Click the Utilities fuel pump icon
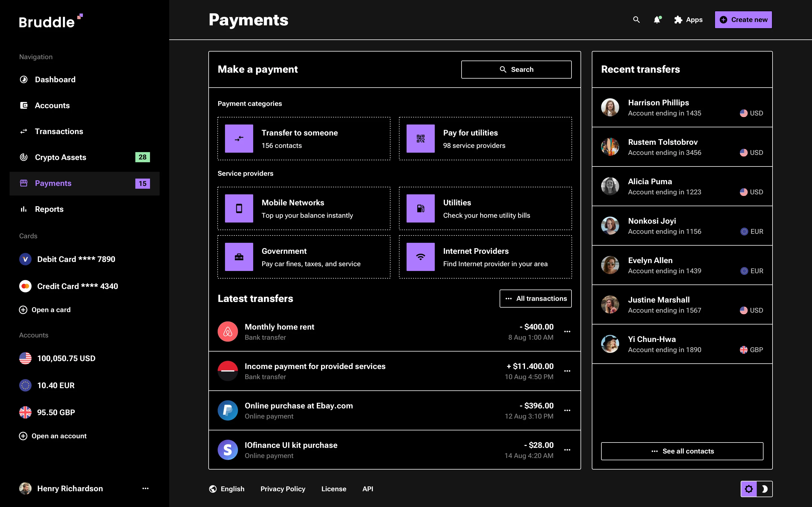This screenshot has width=812, height=507. (420, 208)
